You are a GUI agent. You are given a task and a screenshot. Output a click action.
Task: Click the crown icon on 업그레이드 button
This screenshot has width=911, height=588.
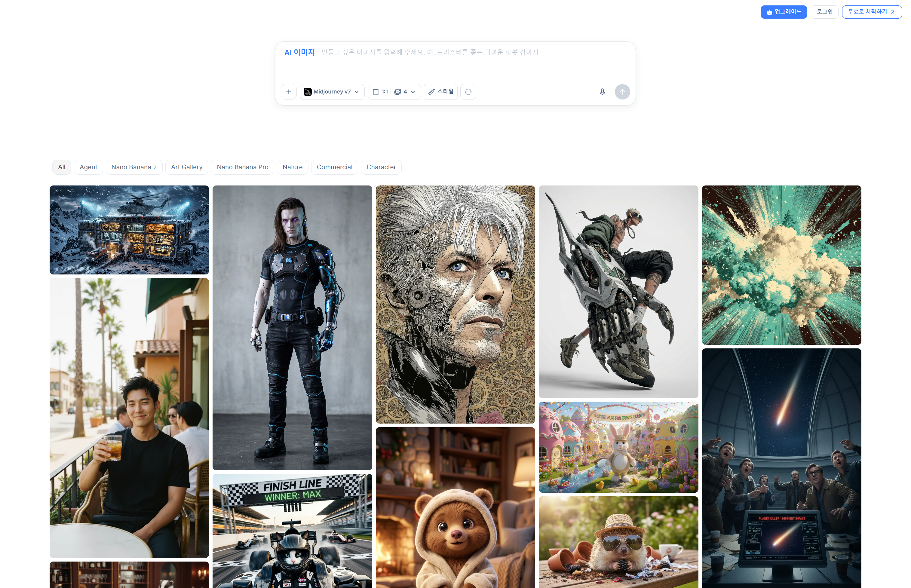769,12
